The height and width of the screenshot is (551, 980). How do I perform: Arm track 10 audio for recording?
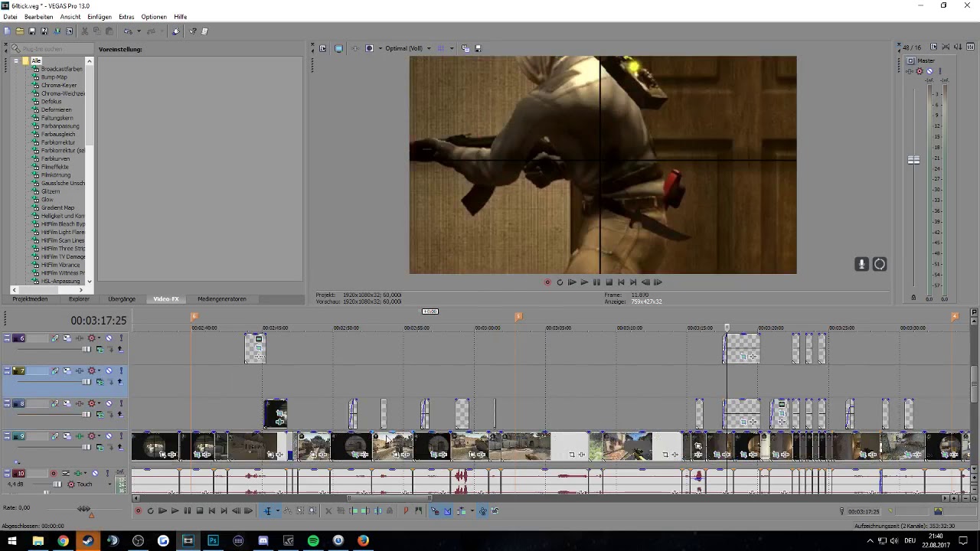(54, 474)
